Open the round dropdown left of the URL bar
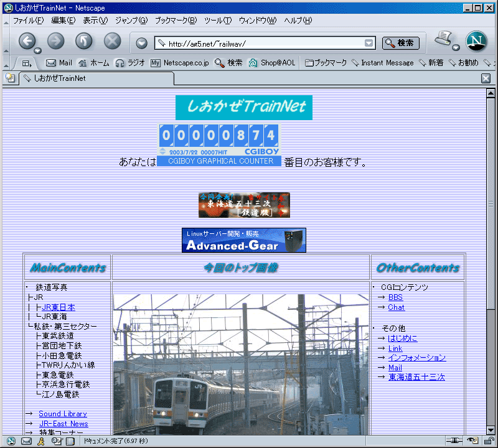498x448 pixels. 142,43
